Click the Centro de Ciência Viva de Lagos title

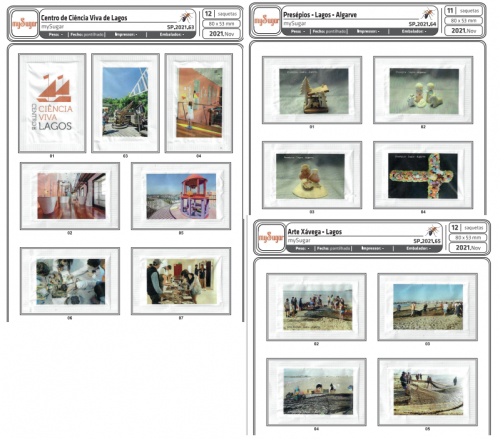[84, 18]
